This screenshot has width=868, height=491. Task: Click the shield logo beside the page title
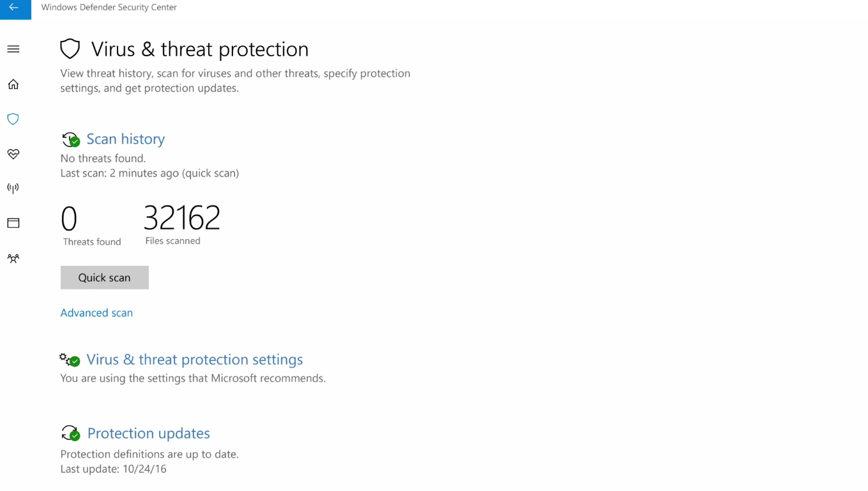click(70, 48)
